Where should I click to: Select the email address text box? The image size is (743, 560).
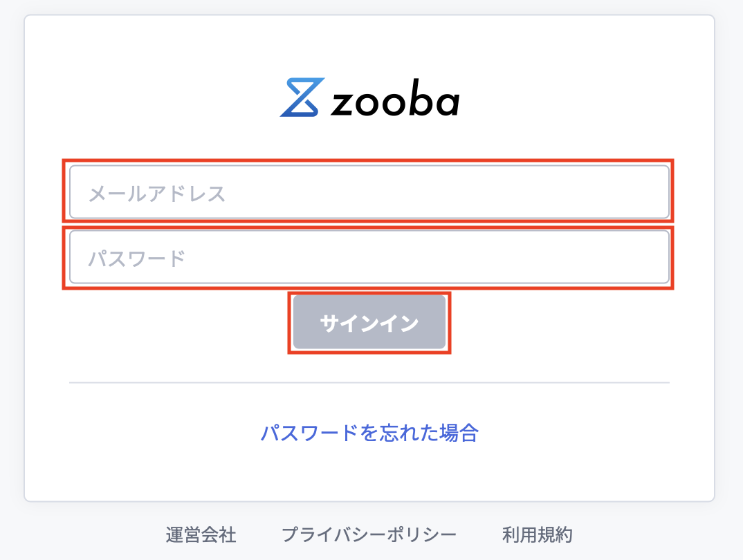point(369,192)
